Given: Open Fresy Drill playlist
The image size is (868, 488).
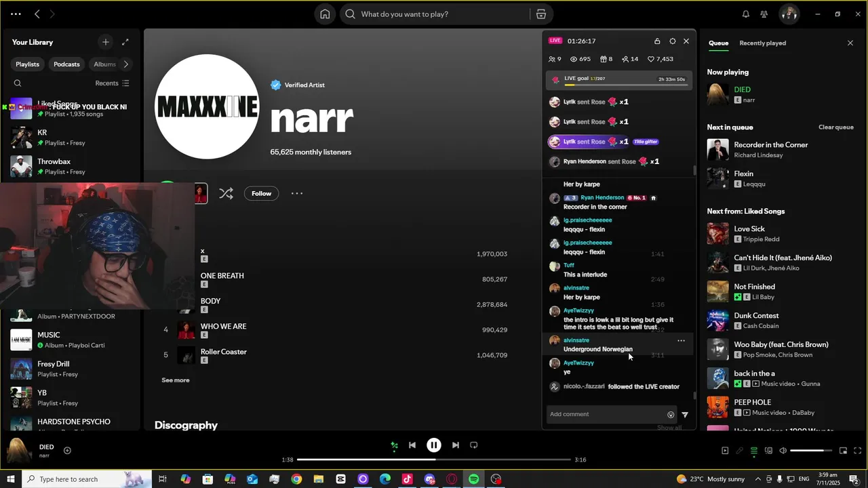Looking at the screenshot, I should [71, 369].
